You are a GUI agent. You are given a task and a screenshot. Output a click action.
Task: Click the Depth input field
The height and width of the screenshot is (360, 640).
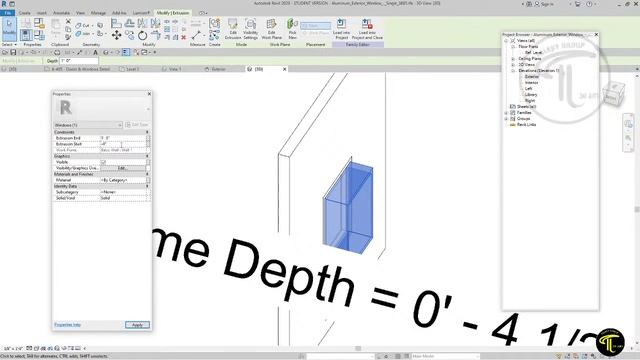pyautogui.click(x=79, y=61)
